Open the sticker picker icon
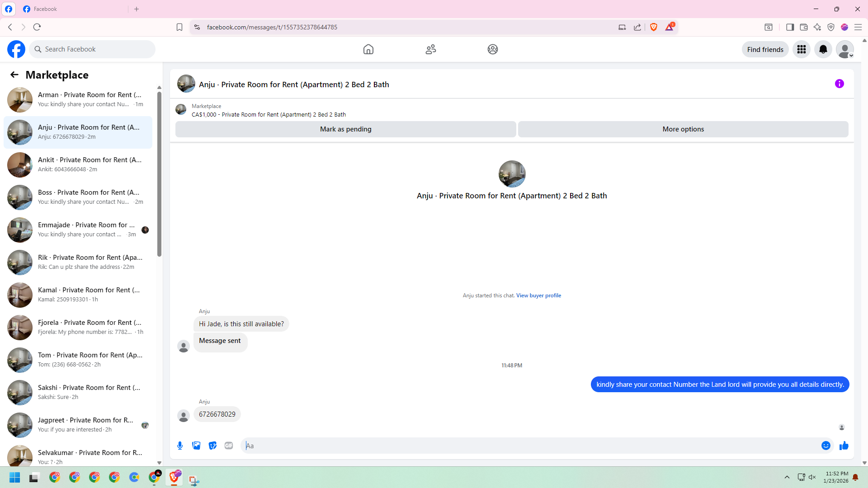The height and width of the screenshot is (488, 868). (212, 446)
